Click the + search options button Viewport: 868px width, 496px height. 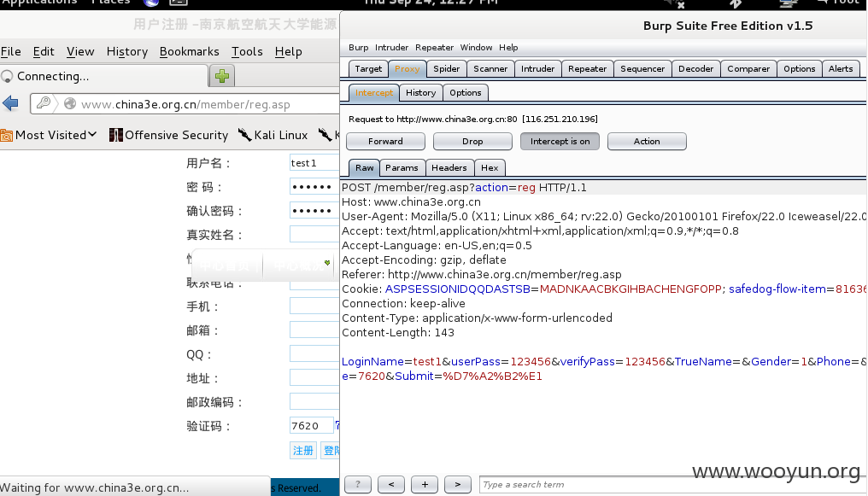point(425,484)
